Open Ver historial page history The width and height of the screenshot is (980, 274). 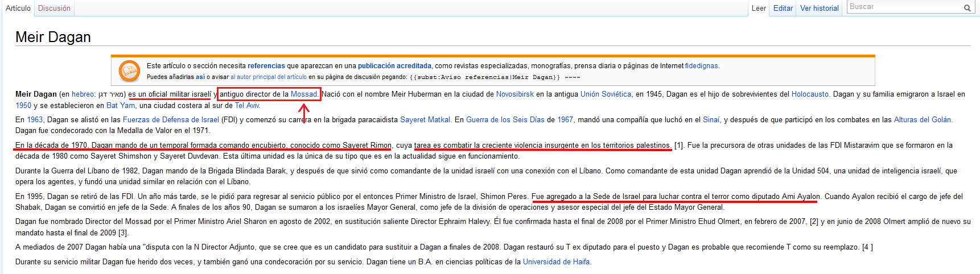(x=819, y=9)
